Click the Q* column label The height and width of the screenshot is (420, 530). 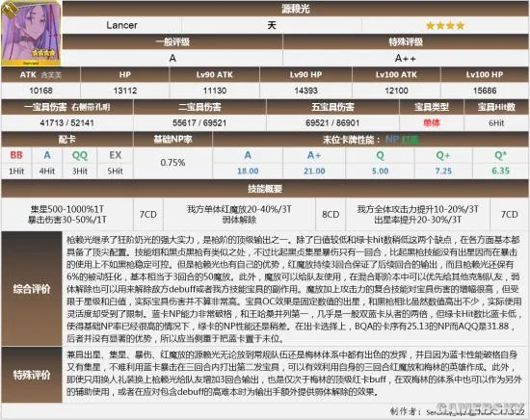coord(500,155)
